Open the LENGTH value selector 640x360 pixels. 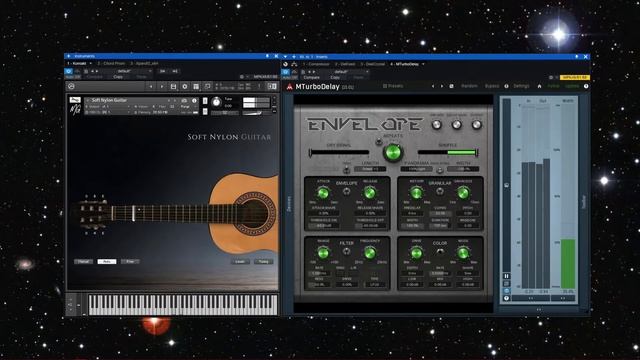pos(370,169)
